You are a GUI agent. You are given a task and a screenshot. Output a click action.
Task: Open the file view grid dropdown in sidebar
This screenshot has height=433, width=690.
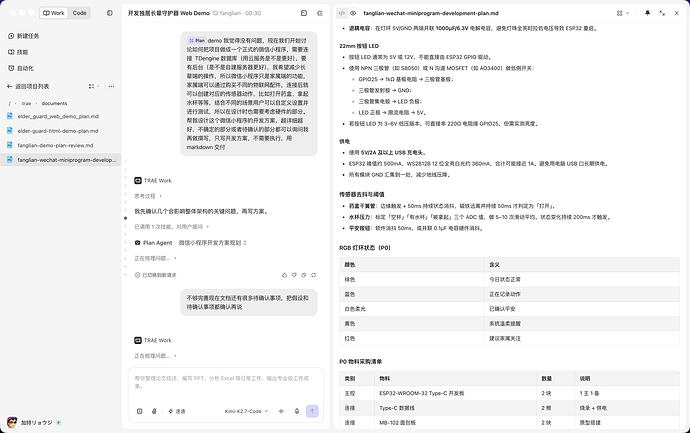click(x=93, y=86)
